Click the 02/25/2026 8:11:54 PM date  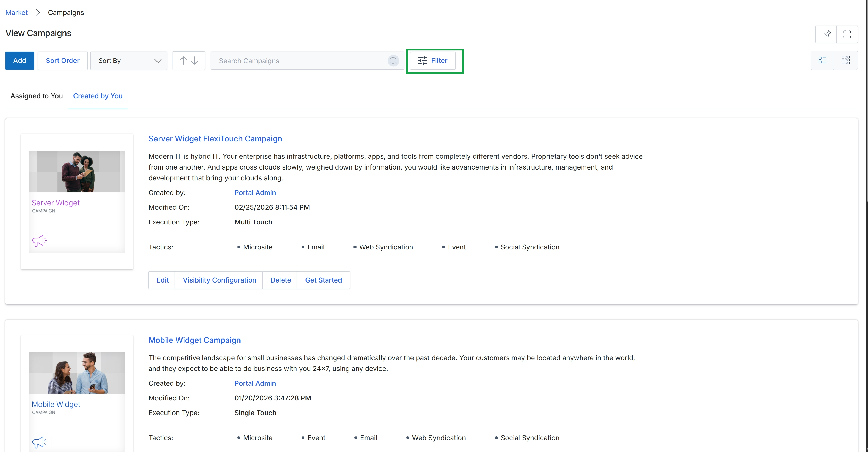(x=272, y=207)
